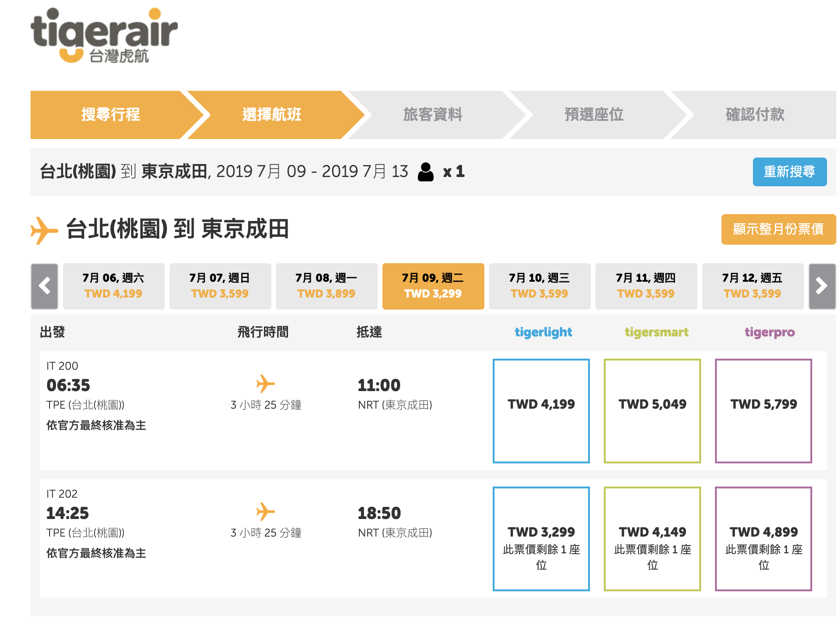This screenshot has height=633, width=840.
Task: Click departure time 14:25
Action: coord(68,513)
